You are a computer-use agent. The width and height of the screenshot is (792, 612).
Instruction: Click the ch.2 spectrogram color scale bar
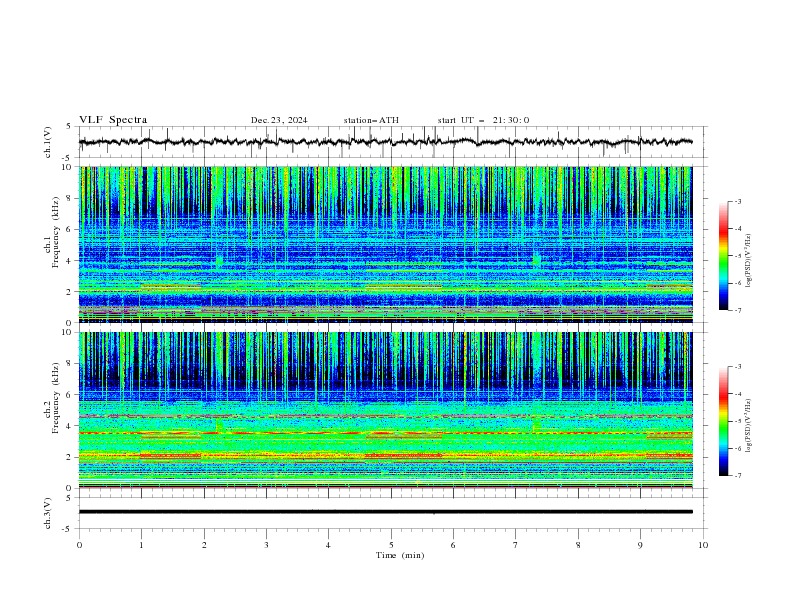724,421
